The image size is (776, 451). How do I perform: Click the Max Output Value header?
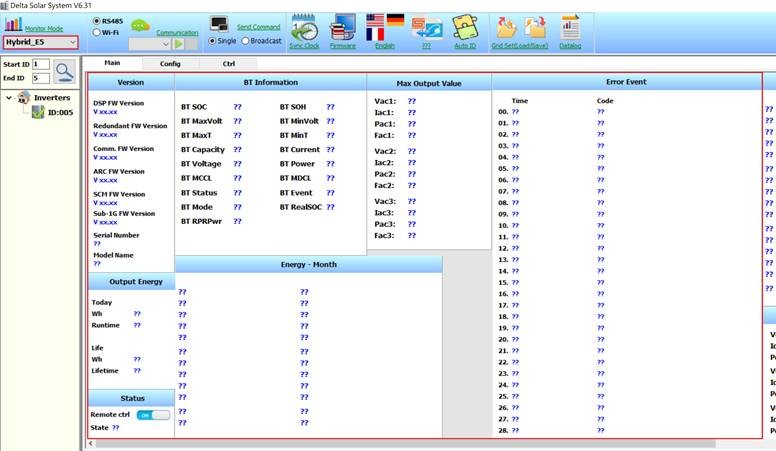429,83
